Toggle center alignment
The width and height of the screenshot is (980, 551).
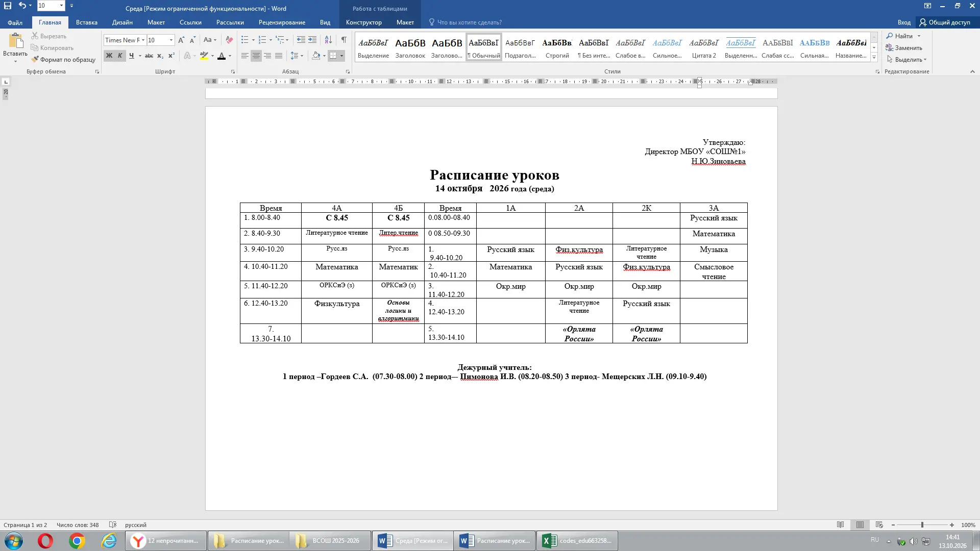click(256, 56)
